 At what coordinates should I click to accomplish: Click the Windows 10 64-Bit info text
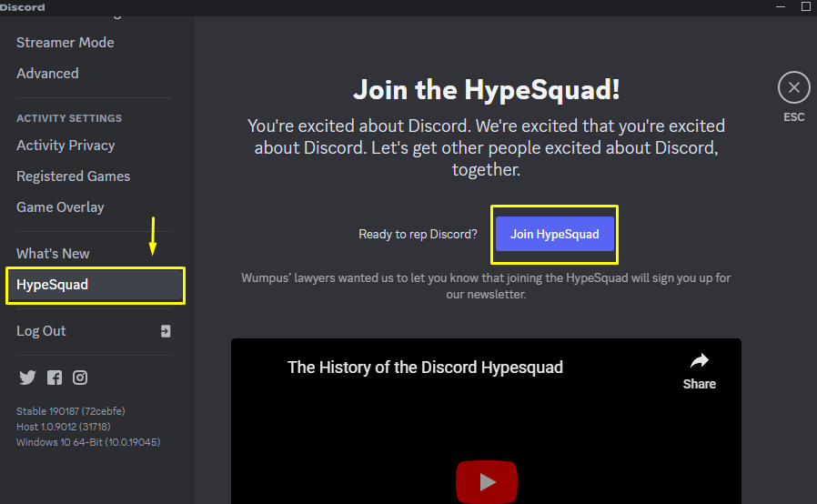click(88, 442)
